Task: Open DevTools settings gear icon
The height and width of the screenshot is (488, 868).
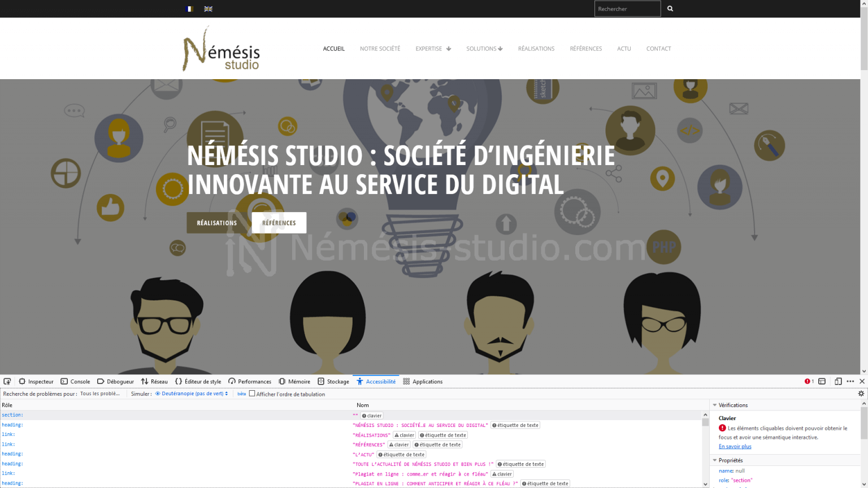Action: pyautogui.click(x=860, y=394)
